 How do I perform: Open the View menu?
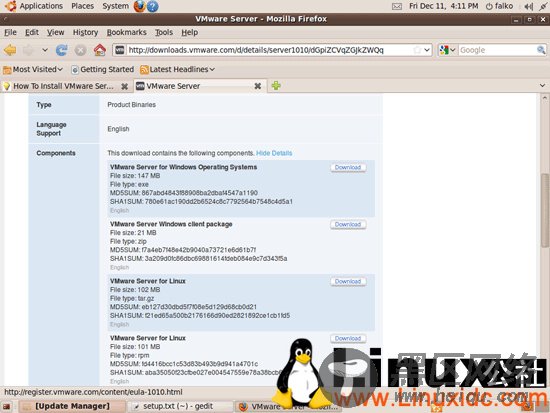coord(55,32)
